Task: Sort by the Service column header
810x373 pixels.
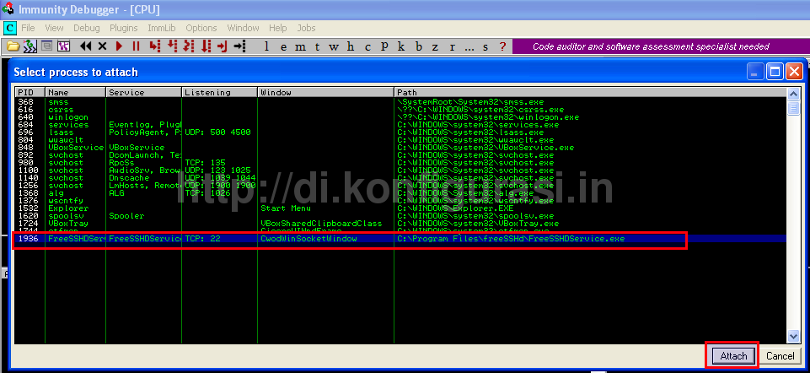Action: pyautogui.click(x=144, y=92)
